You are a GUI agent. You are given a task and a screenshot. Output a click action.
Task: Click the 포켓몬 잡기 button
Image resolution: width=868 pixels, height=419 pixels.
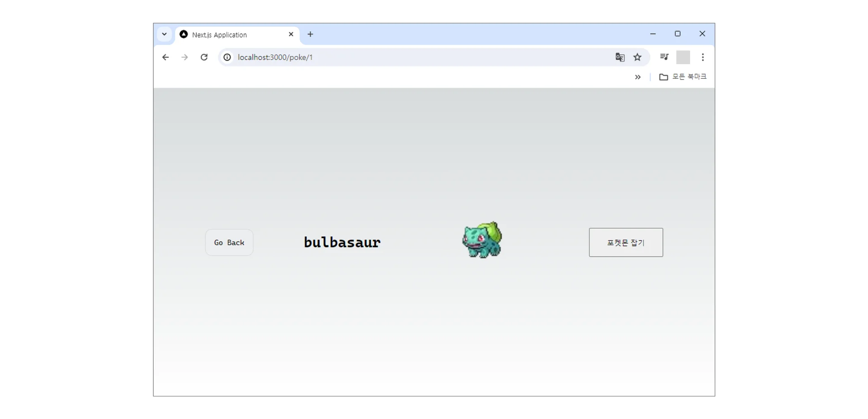pyautogui.click(x=626, y=243)
